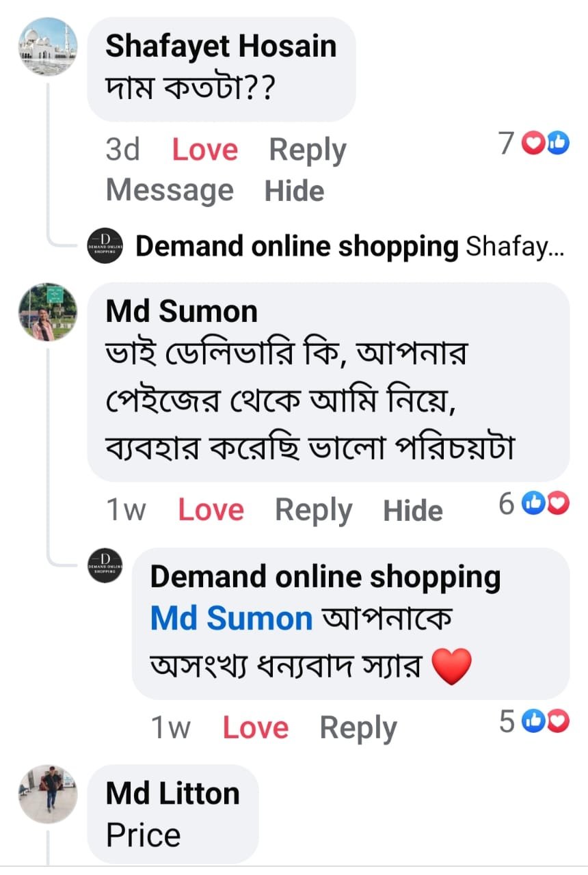Open Md Litton's profile name
Image resolution: width=588 pixels, height=875 pixels.
pos(172,794)
